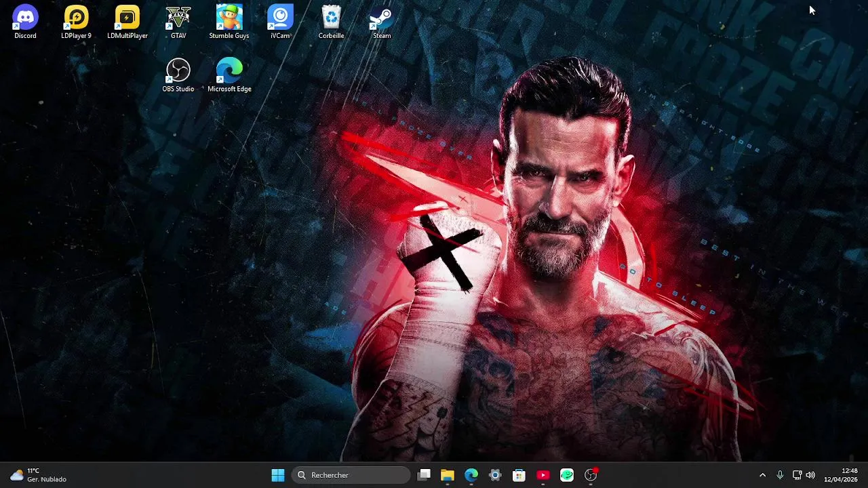Open Microsoft Edge from the taskbar
868x488 pixels.
point(471,475)
